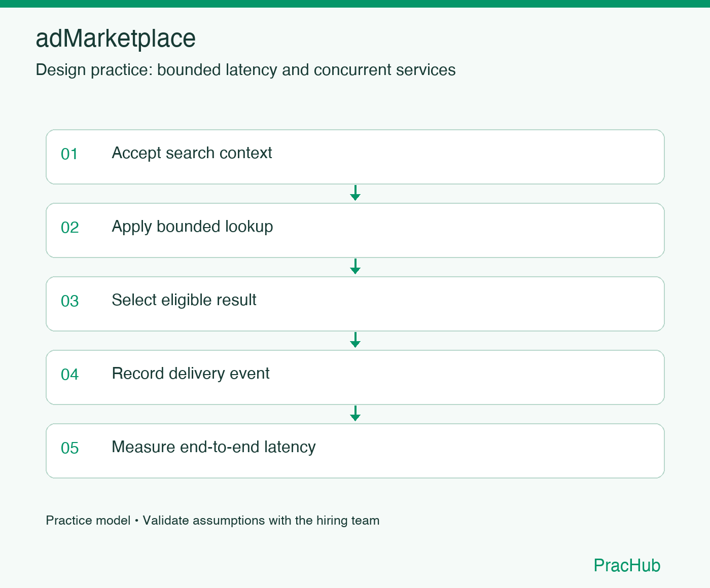
Task: Click the adMarketplace title
Action: click(x=116, y=39)
